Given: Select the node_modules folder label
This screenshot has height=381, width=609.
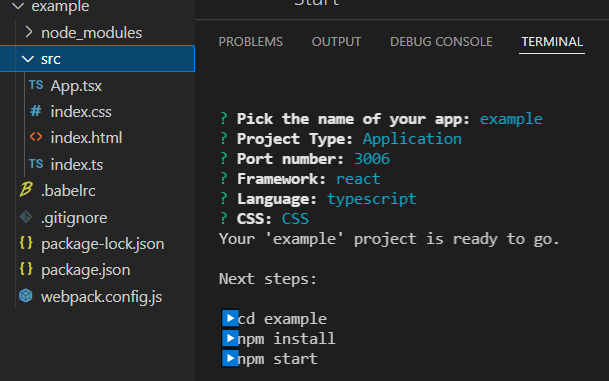Looking at the screenshot, I should (x=91, y=33).
